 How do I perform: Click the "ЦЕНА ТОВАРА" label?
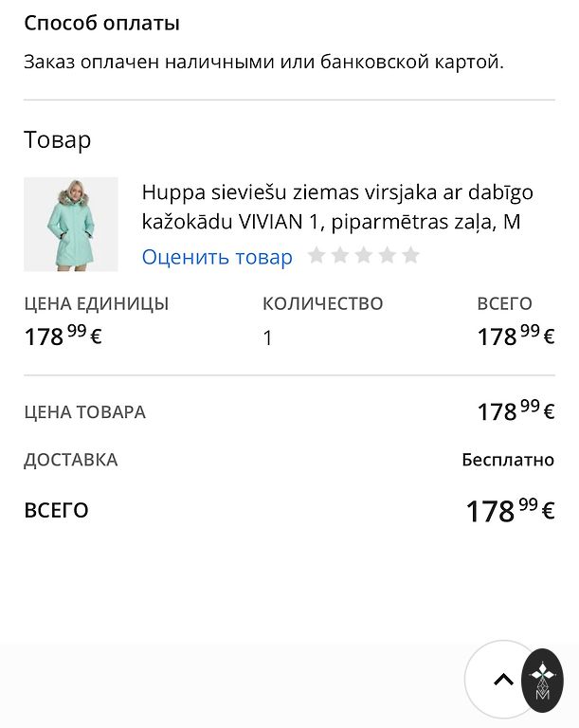coord(84,412)
